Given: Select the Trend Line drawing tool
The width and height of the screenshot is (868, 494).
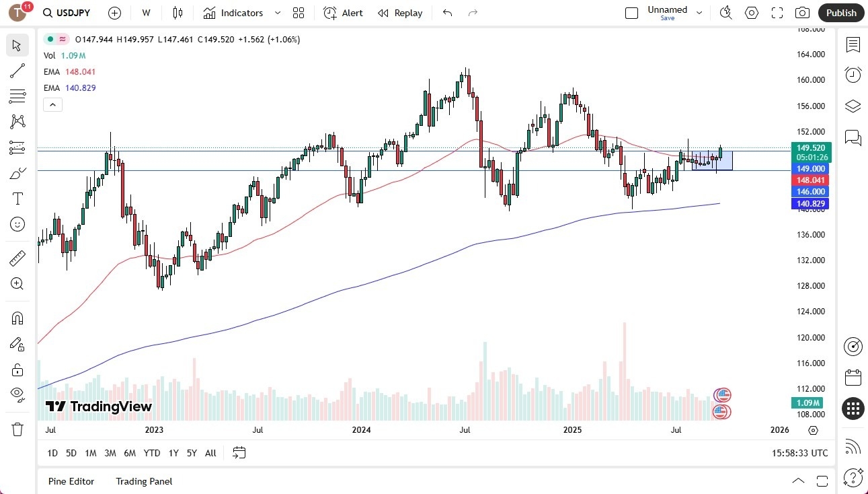Looking at the screenshot, I should pyautogui.click(x=17, y=71).
